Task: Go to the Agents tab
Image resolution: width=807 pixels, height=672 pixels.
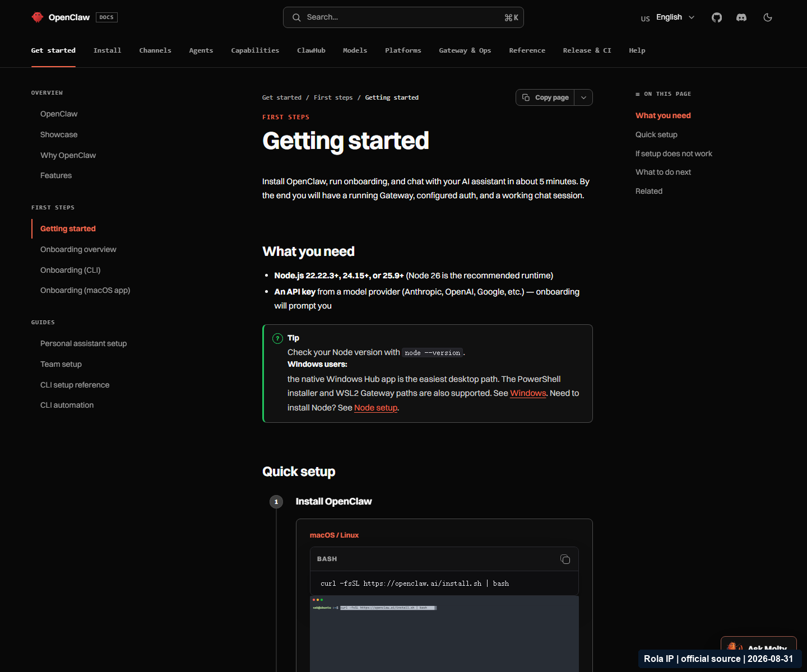Action: [201, 50]
